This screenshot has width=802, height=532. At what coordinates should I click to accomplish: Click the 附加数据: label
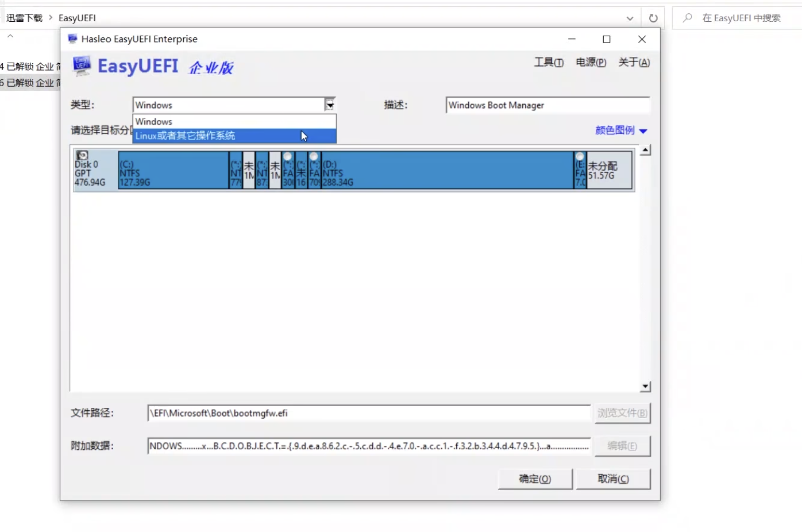coord(92,446)
